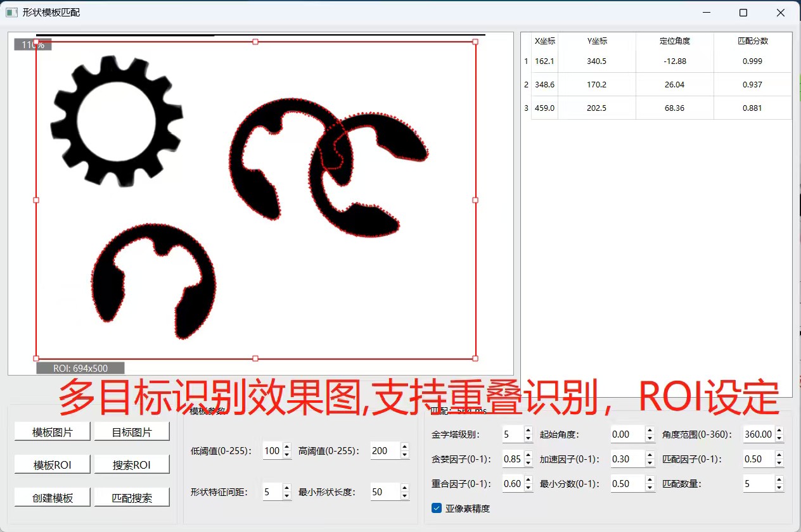The image size is (801, 532).
Task: Select the X坐标 column header
Action: (544, 41)
